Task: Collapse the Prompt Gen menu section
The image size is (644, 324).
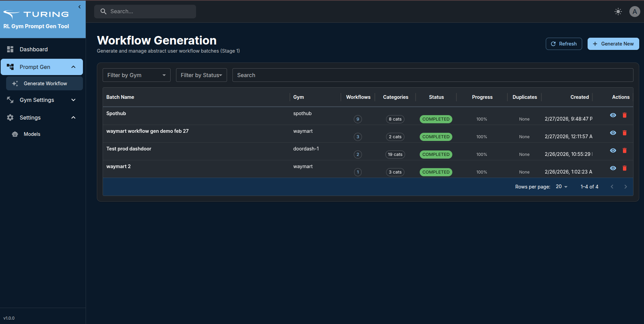Action: 73,67
